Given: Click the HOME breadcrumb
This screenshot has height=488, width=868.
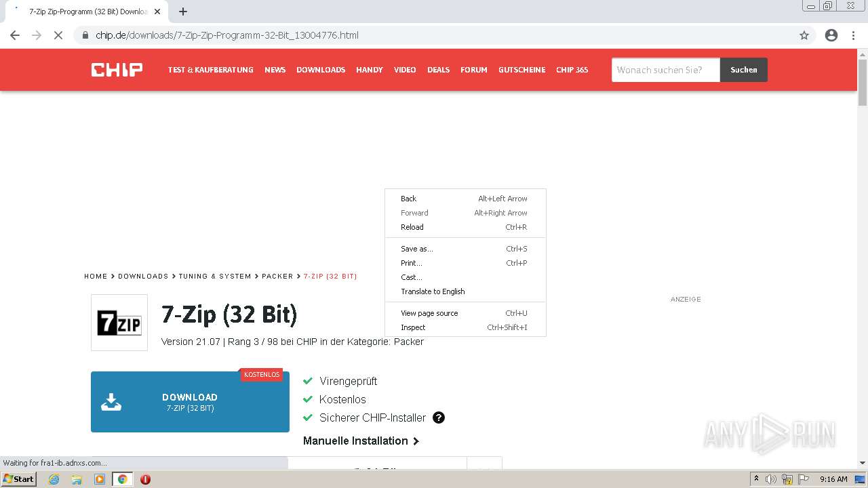Looking at the screenshot, I should pyautogui.click(x=96, y=277).
